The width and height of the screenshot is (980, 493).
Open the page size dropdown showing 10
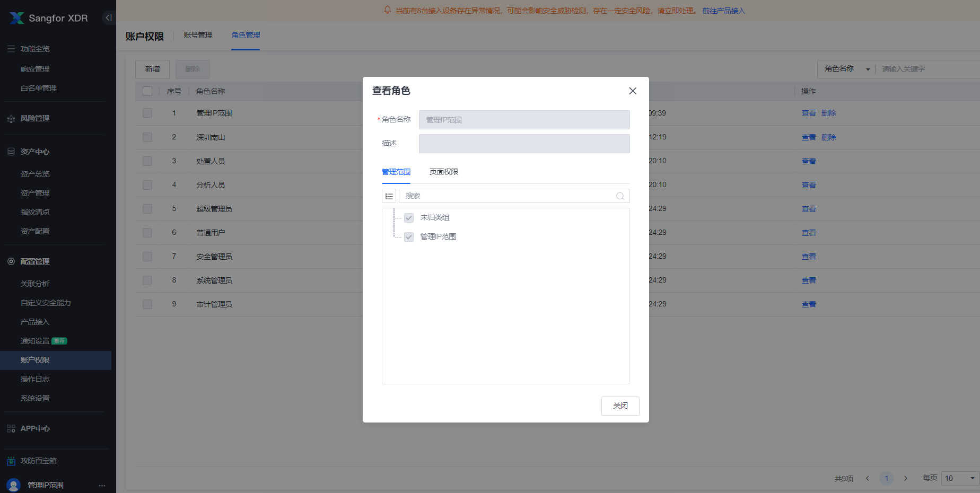(x=960, y=478)
